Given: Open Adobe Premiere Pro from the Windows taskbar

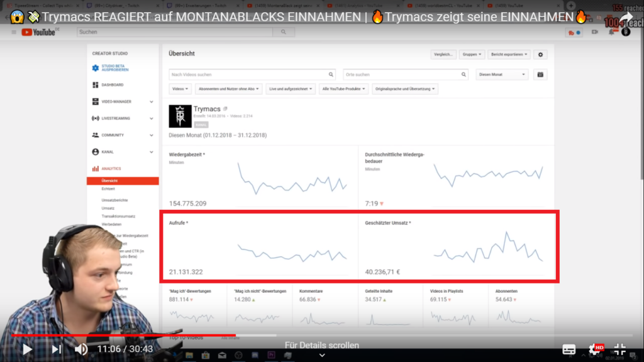Looking at the screenshot, I should tap(272, 355).
